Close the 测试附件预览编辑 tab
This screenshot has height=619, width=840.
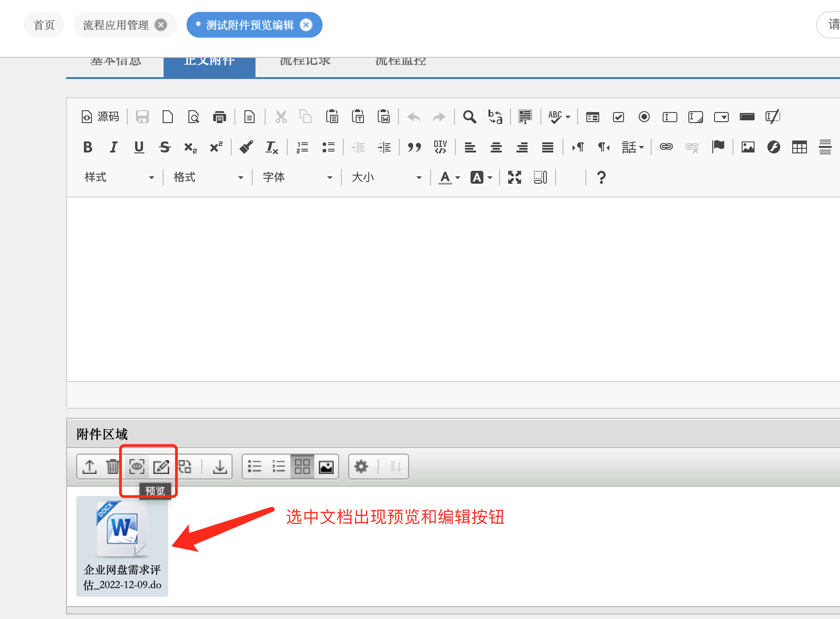point(306,25)
